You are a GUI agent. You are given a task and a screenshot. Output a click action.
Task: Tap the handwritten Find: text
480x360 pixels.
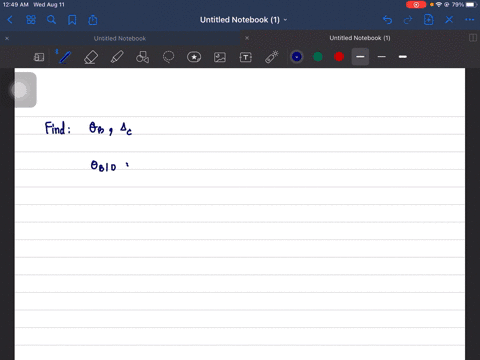(x=58, y=128)
